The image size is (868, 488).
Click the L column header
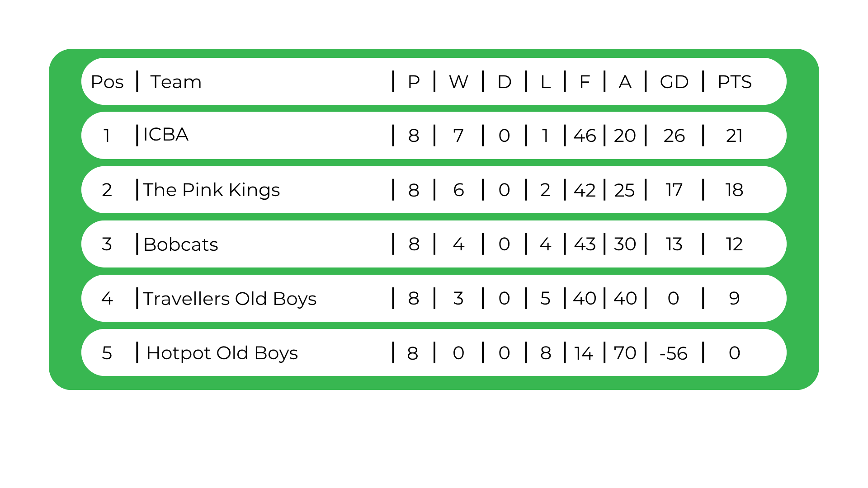click(x=546, y=82)
